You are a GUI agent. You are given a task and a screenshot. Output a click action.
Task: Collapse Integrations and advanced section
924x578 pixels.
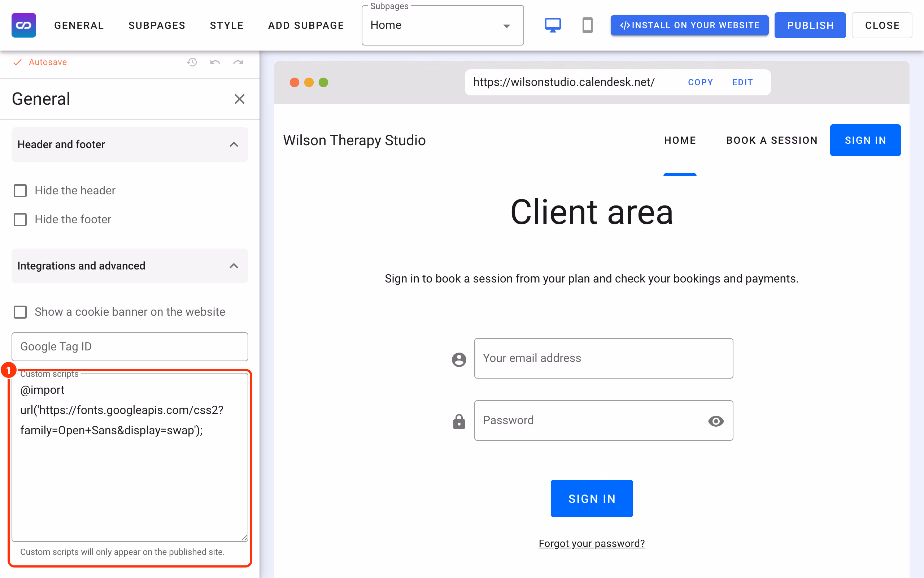tap(130, 266)
